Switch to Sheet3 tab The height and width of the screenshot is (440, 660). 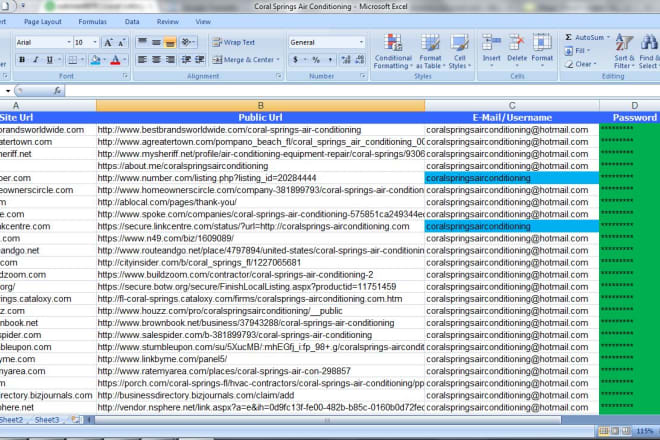pyautogui.click(x=47, y=420)
